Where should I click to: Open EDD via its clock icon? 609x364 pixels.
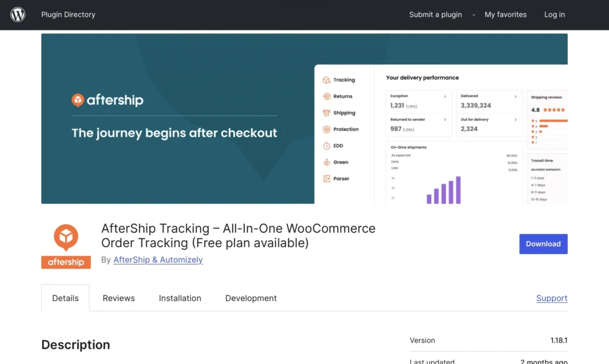pyautogui.click(x=327, y=145)
